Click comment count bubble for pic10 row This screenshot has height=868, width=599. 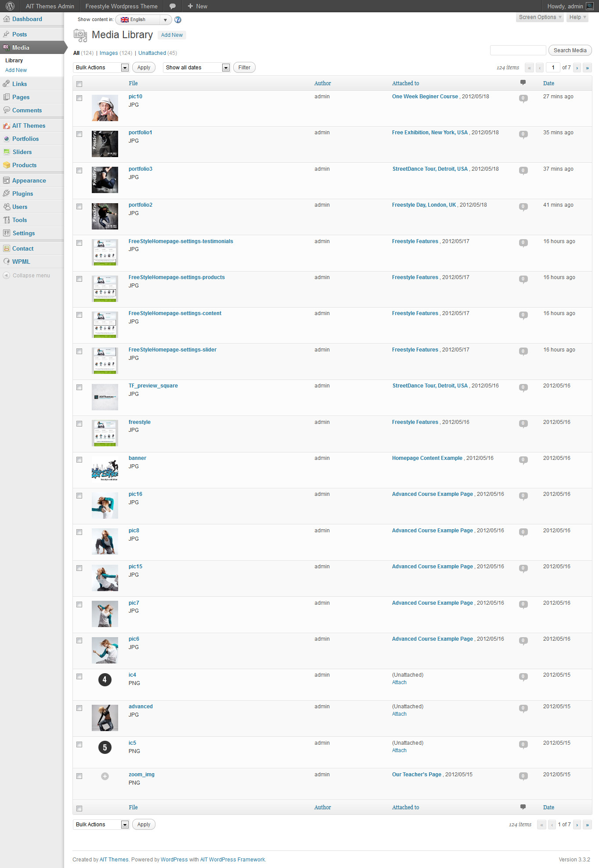tap(523, 98)
